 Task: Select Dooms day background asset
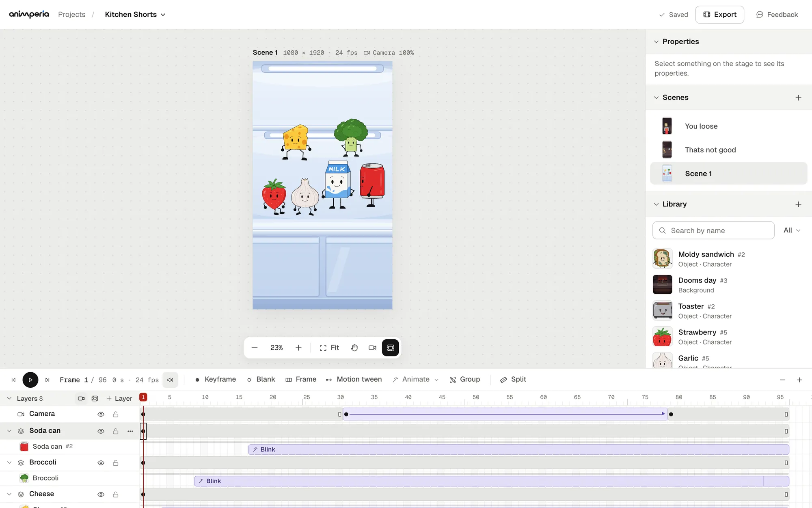pyautogui.click(x=729, y=285)
